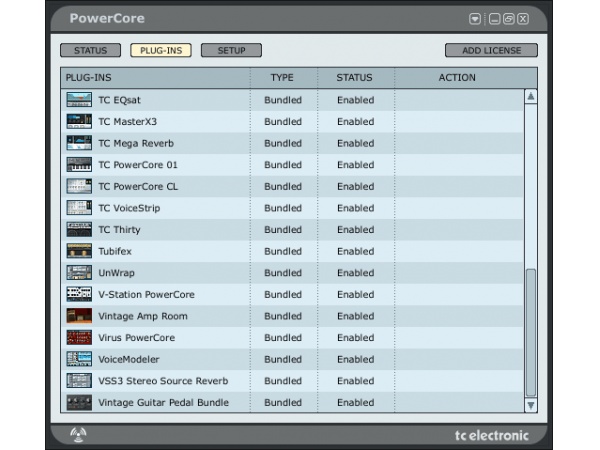Click the TC Thirty amp icon
This screenshot has height=450, width=600.
79,230
